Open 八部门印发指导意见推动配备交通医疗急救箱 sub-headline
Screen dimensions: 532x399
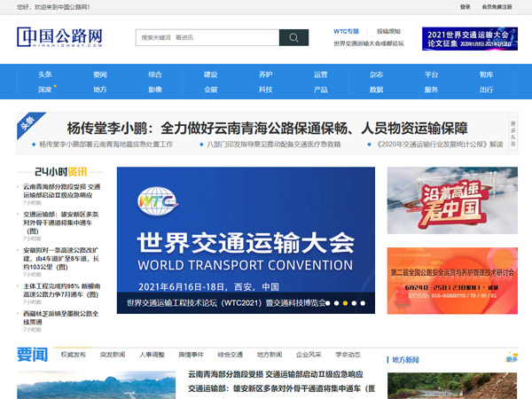273,145
